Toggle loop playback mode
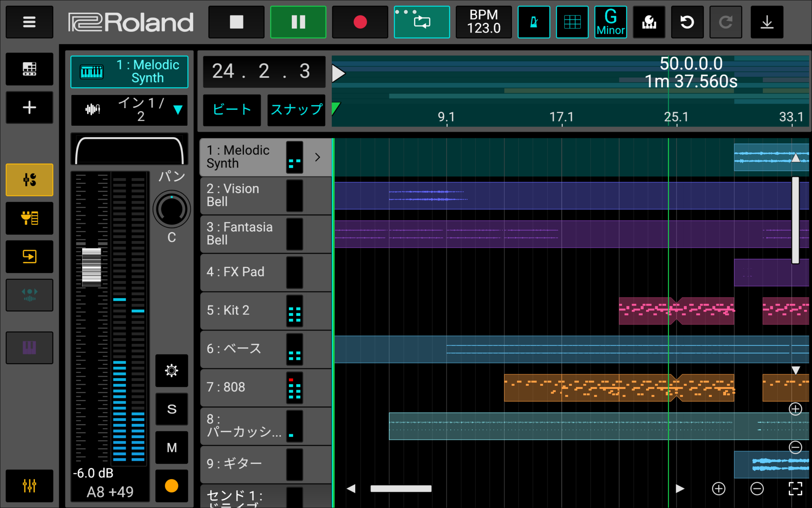 (x=421, y=22)
